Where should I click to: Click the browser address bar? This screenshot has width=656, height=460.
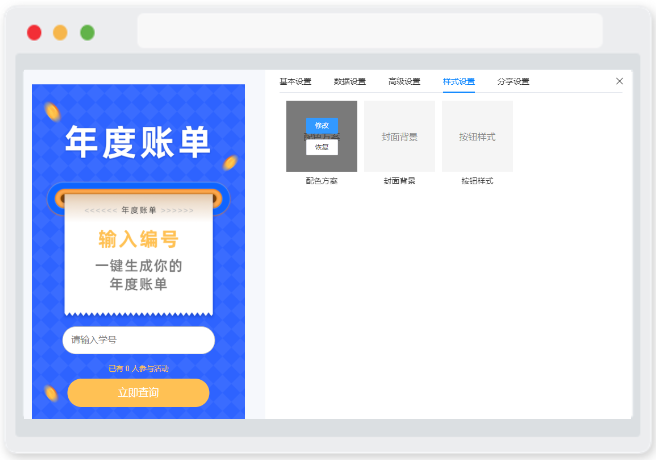click(x=370, y=31)
